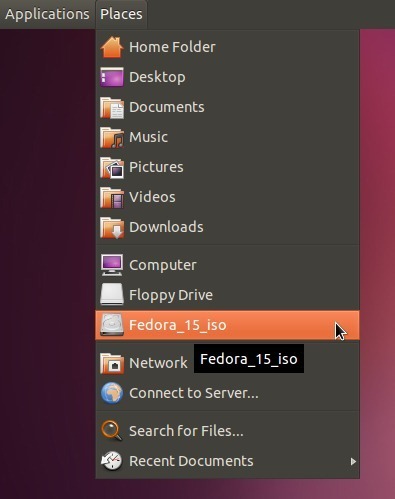The image size is (395, 499).
Task: Click the Floppy Drive icon
Action: click(112, 295)
